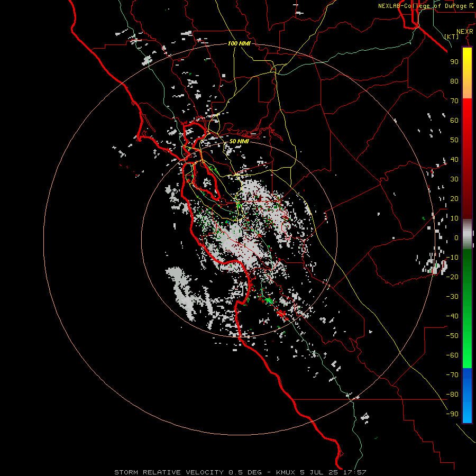This screenshot has width=476, height=476.
Task: Click the -20 label on the velocity scale
Action: click(452, 277)
